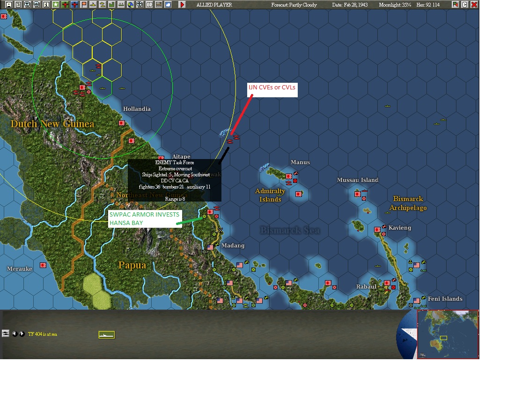
Task: Select the Japanese base at Hansa Bay
Action: (x=210, y=211)
